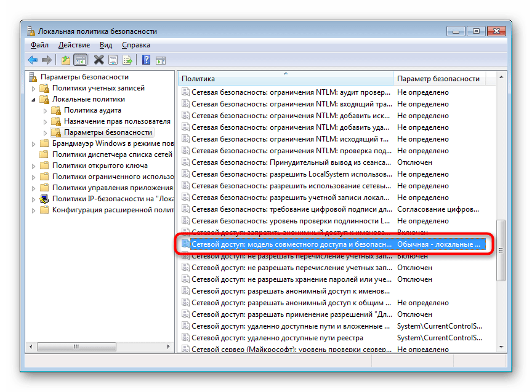Open the Справка menu

pos(135,45)
